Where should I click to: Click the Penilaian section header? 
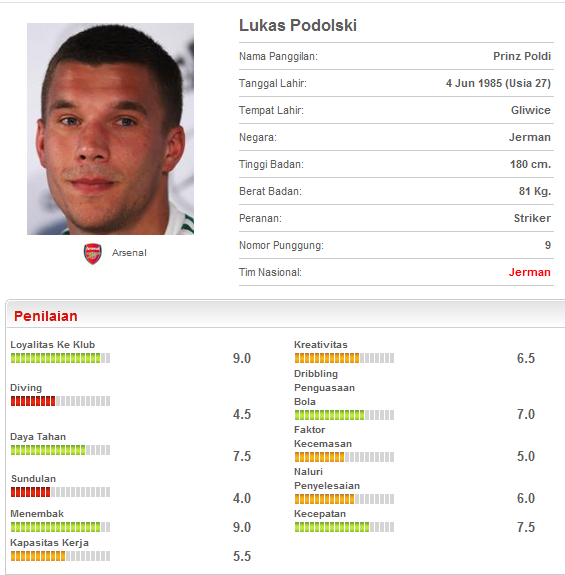pos(45,316)
